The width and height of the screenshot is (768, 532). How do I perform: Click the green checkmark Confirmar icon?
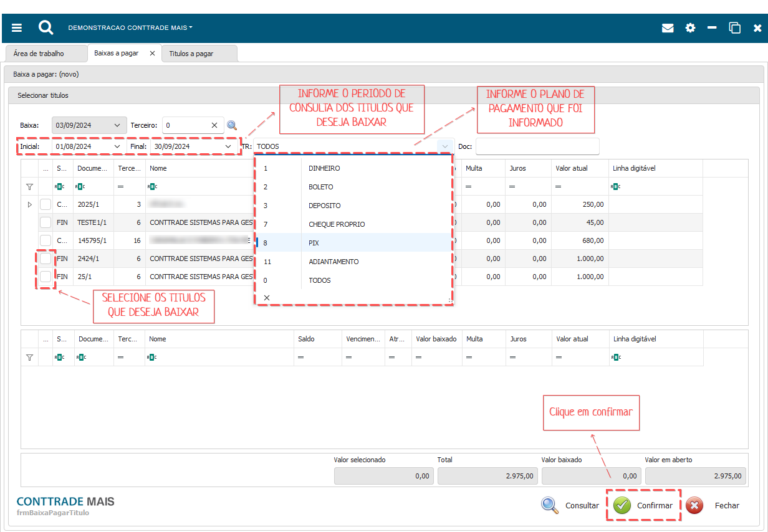[x=622, y=505]
